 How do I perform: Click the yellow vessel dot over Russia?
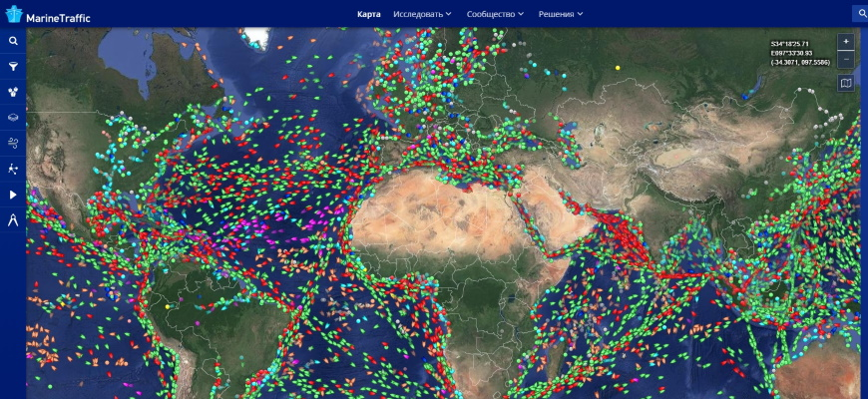[618, 68]
